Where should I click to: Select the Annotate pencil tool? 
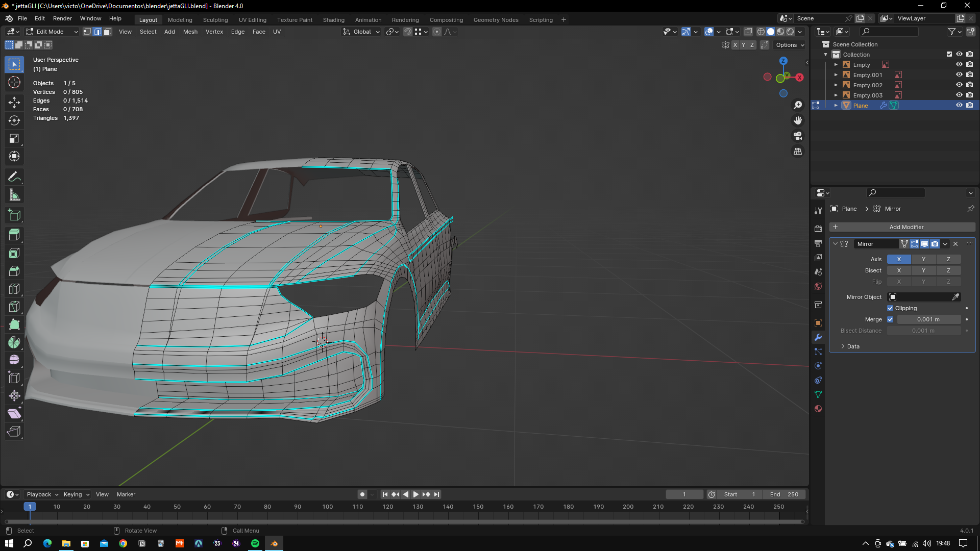point(14,177)
